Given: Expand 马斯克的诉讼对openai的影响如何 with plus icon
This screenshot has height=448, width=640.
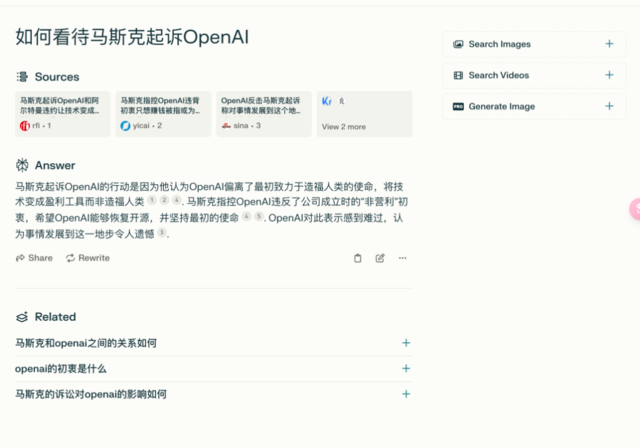Looking at the screenshot, I should pos(406,394).
